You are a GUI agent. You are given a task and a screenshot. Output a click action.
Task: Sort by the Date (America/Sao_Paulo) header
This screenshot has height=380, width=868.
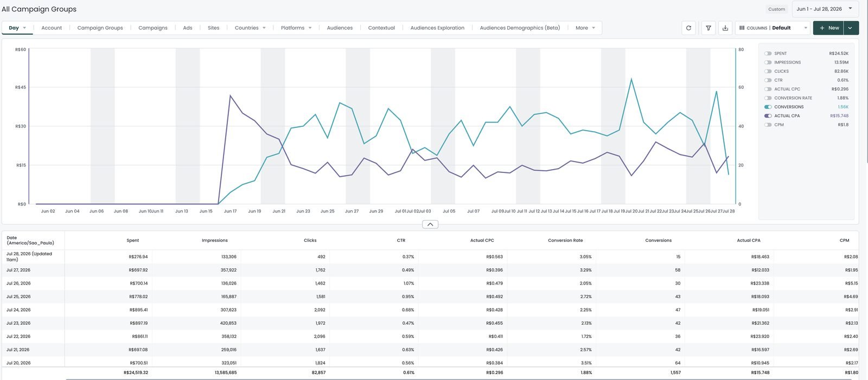click(30, 240)
